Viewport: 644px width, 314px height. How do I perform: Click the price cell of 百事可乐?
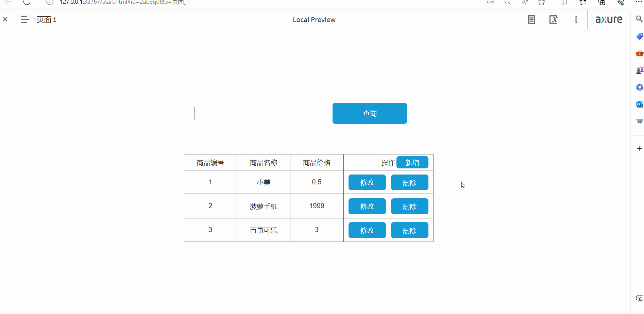click(x=317, y=230)
